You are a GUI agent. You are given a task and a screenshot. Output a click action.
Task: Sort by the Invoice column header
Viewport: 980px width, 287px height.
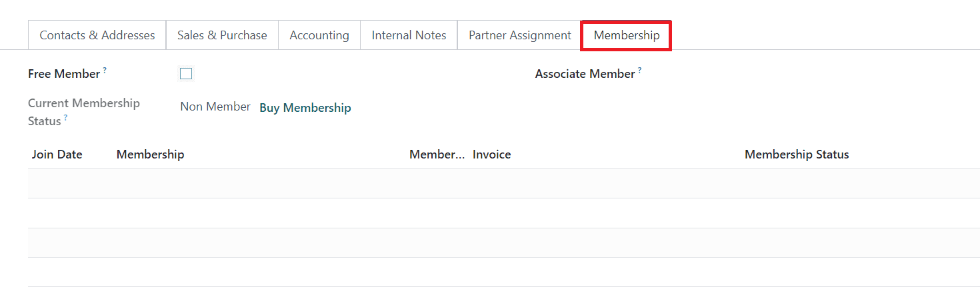[x=492, y=154]
